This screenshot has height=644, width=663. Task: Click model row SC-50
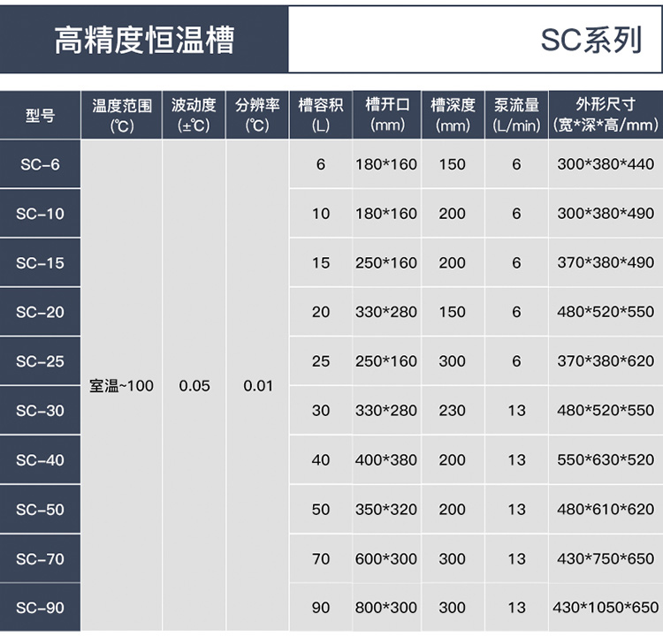(x=40, y=509)
